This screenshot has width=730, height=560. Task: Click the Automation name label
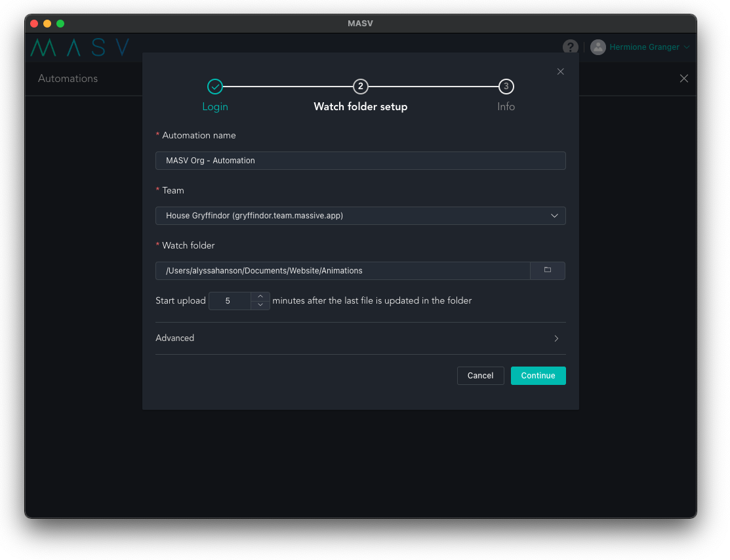[x=199, y=136]
